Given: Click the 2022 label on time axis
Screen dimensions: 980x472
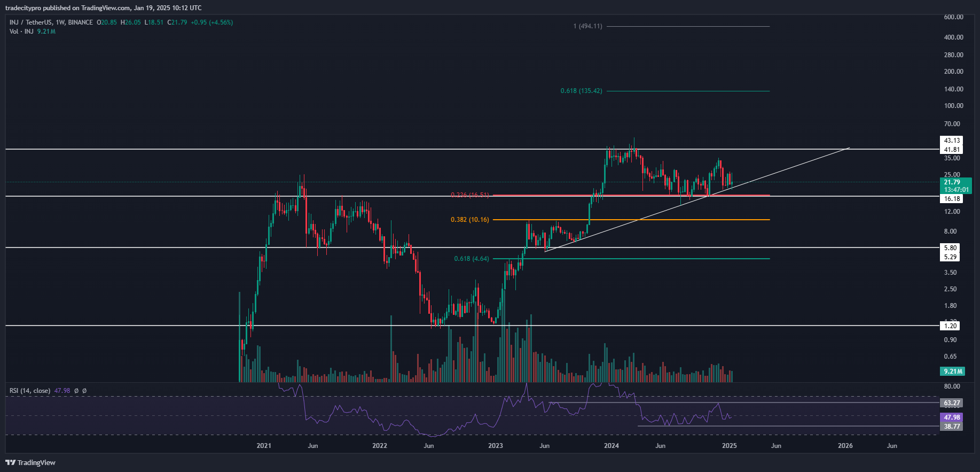Looking at the screenshot, I should click(x=380, y=446).
